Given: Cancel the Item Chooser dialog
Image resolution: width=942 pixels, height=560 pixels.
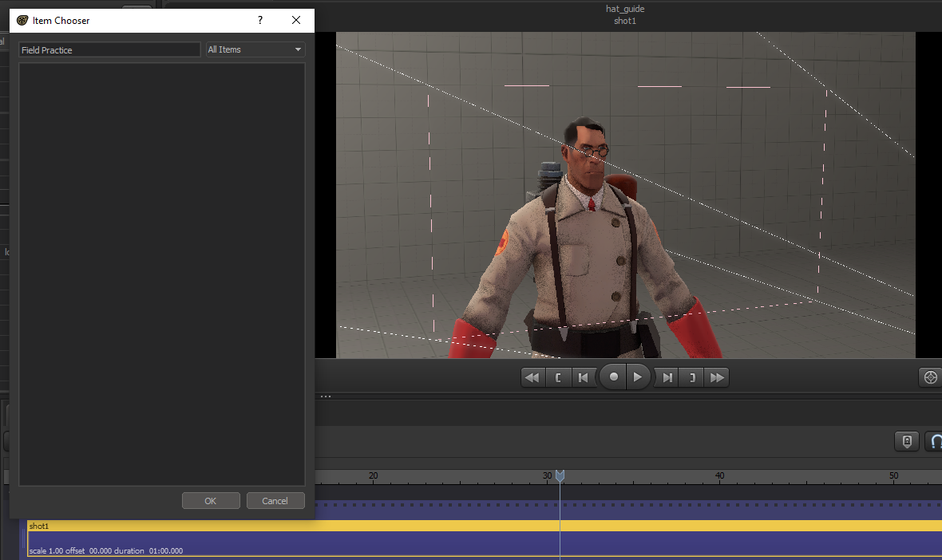Looking at the screenshot, I should (275, 501).
